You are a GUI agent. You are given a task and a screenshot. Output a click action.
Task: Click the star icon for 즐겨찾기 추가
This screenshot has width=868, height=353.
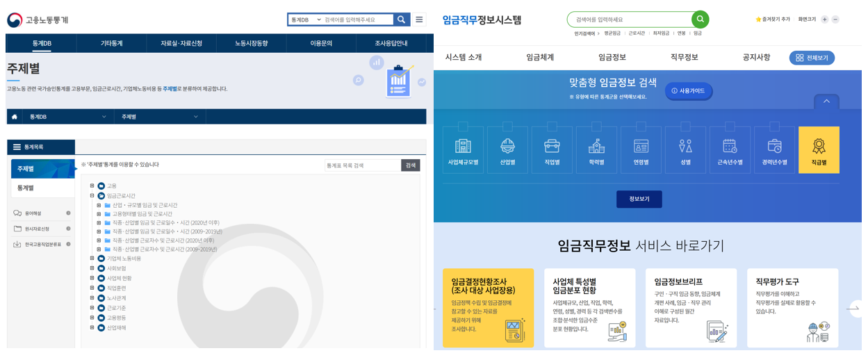pyautogui.click(x=758, y=19)
